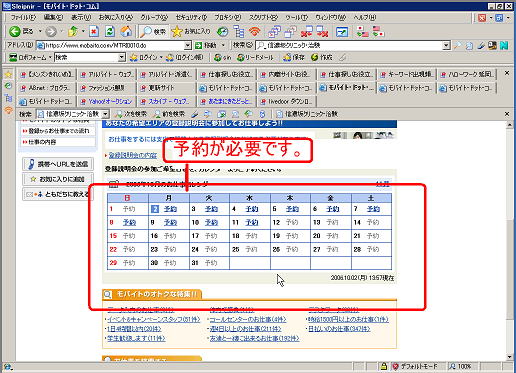Open the RoboForm 検索 combo box dropdown
The width and height of the screenshot is (516, 373).
pos(122,57)
